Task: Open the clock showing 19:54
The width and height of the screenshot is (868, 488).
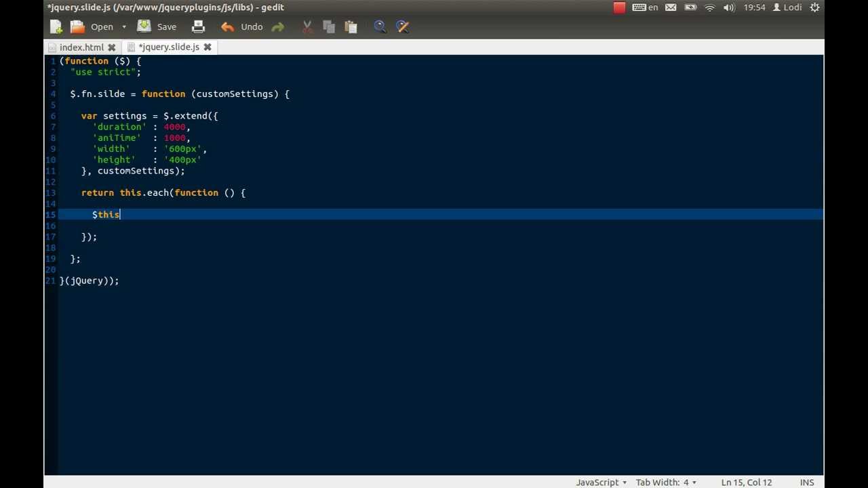Action: pyautogui.click(x=754, y=7)
